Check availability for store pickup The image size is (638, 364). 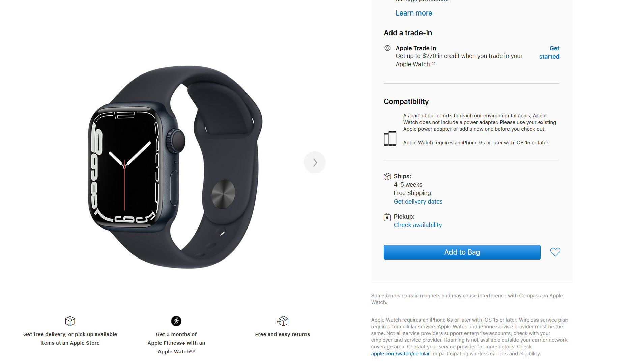coord(418,225)
